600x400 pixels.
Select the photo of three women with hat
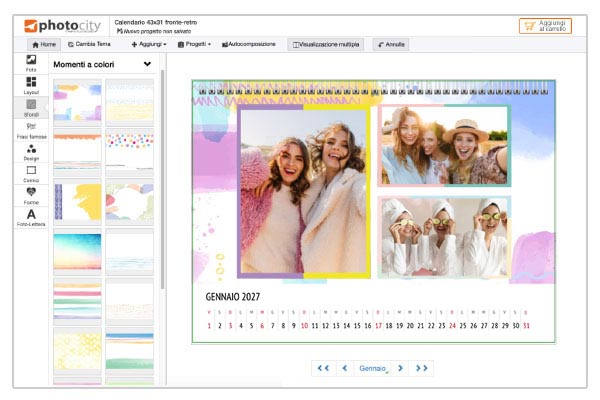point(444,145)
